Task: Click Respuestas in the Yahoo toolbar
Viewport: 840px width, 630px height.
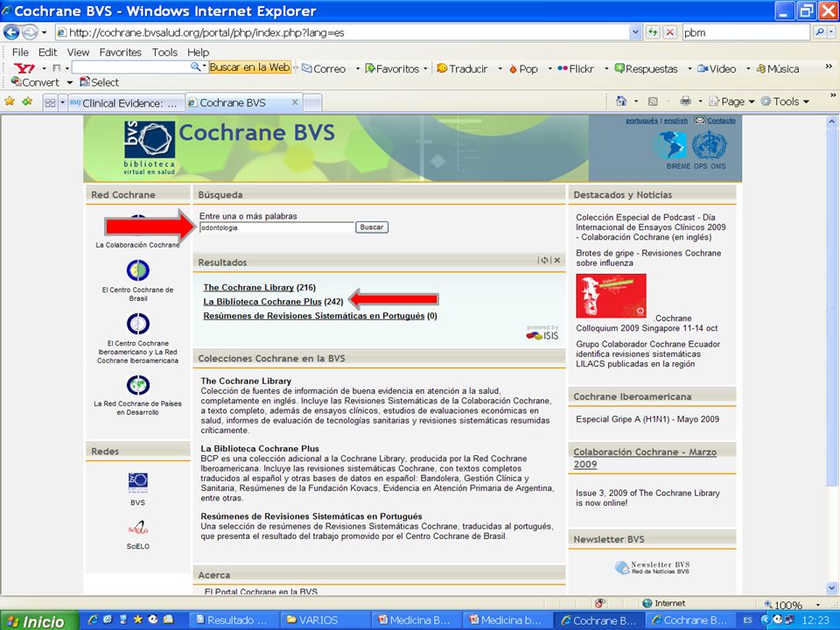Action: point(646,68)
